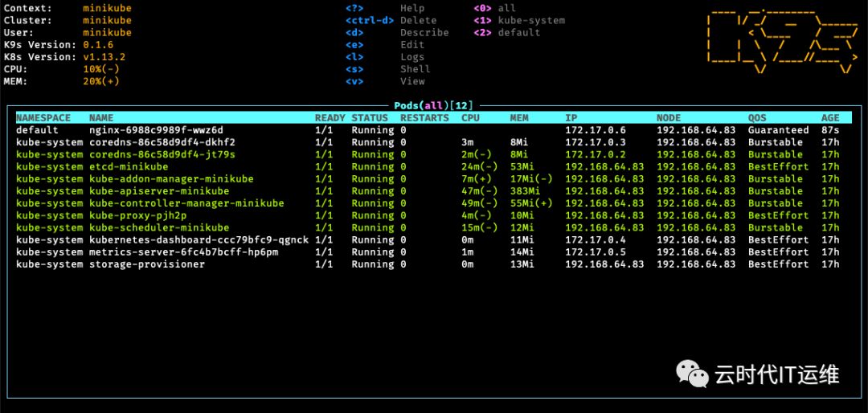Click the Edit shortcut <e>
The width and height of the screenshot is (868, 413).
coord(354,45)
